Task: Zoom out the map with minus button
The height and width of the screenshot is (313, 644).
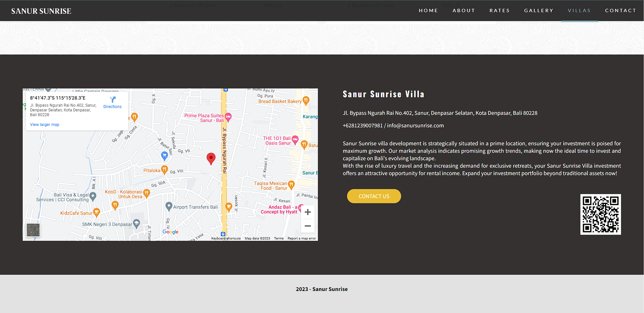Action: 307,226
